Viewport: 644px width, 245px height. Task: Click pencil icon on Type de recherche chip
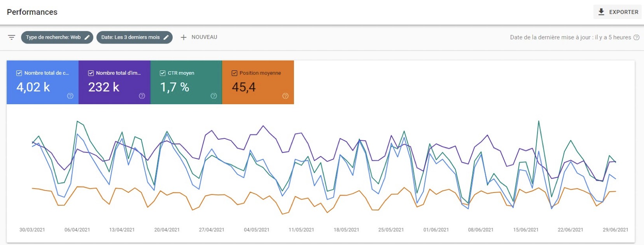coord(87,37)
